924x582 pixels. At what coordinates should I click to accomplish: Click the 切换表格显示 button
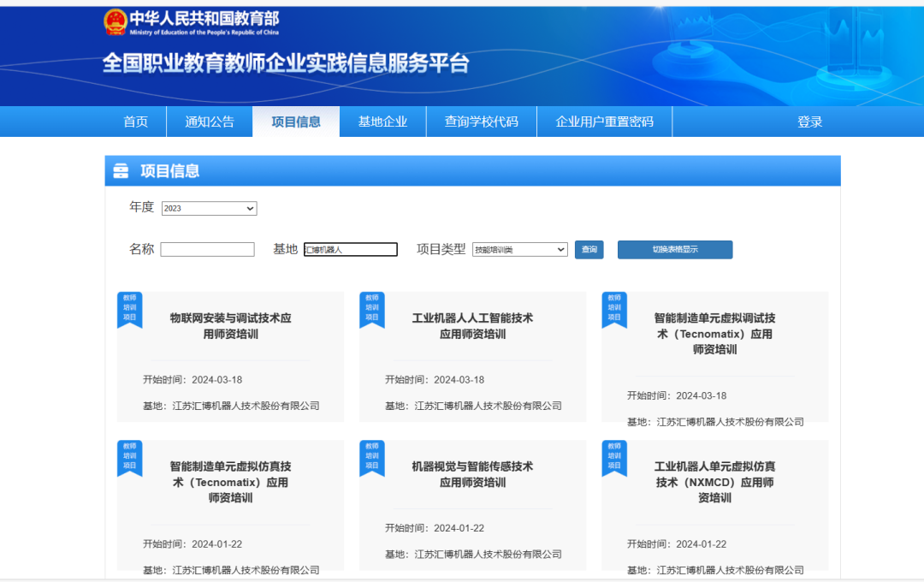675,250
